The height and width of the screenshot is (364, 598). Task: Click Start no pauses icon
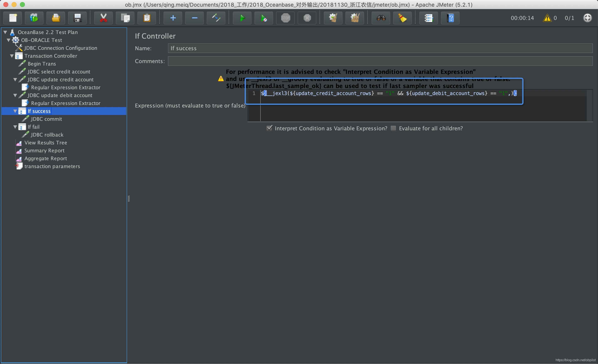pos(264,18)
